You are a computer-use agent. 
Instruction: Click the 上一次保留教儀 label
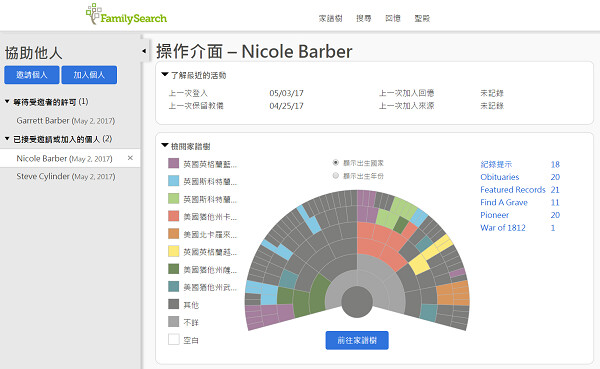196,106
